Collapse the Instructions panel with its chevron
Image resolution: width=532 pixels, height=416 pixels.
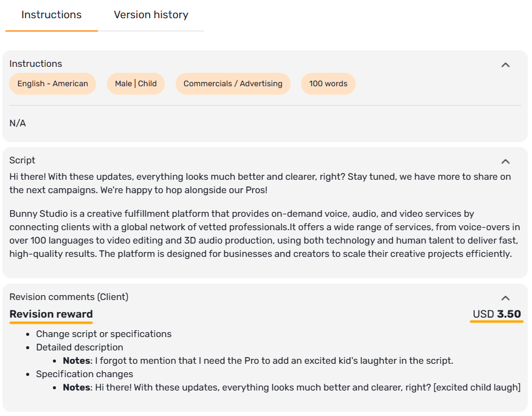tap(505, 65)
